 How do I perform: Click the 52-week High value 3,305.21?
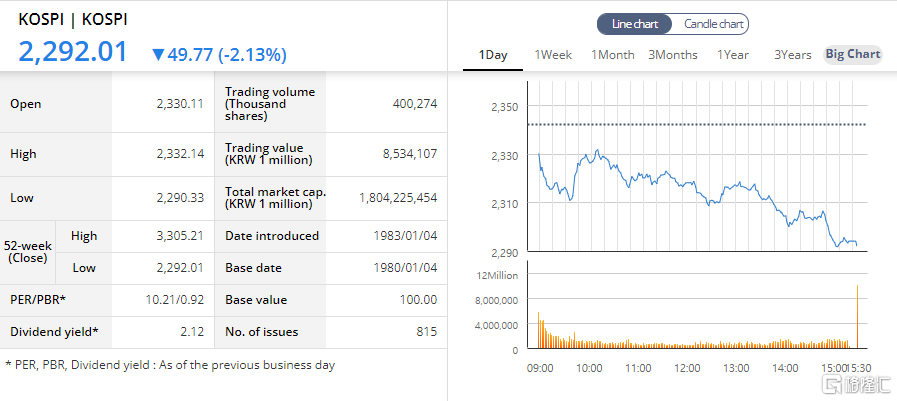[x=180, y=236]
